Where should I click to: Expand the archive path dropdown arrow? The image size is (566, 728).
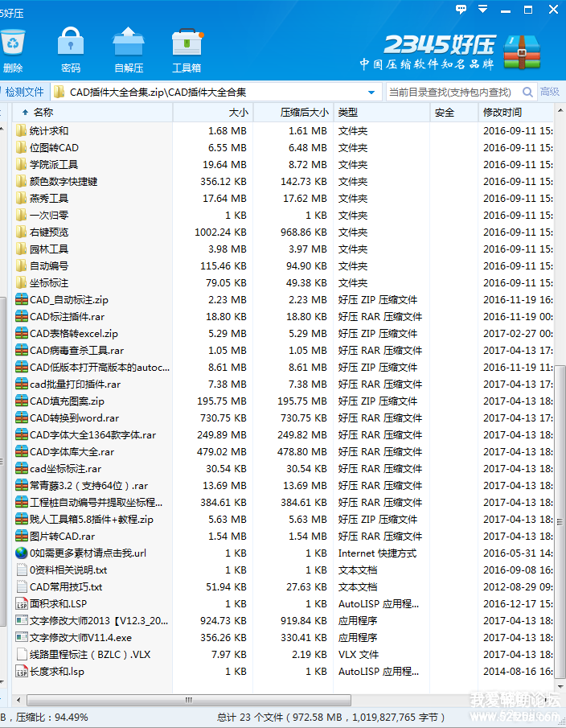pos(371,93)
